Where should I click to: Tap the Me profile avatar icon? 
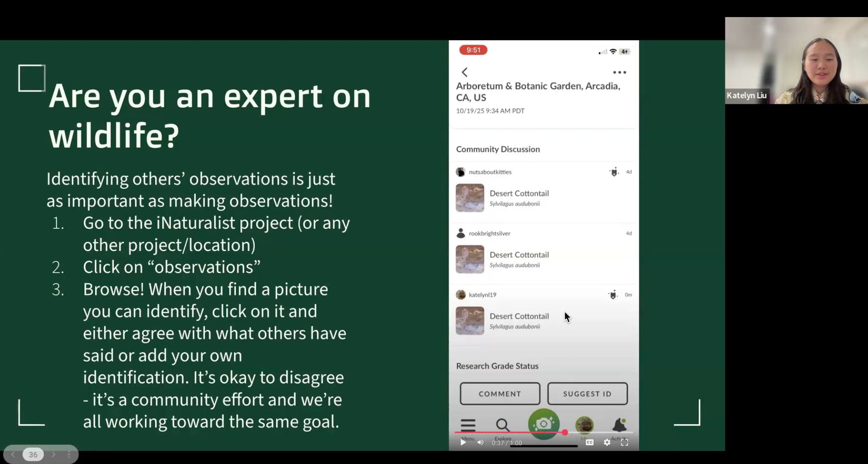pyautogui.click(x=585, y=425)
